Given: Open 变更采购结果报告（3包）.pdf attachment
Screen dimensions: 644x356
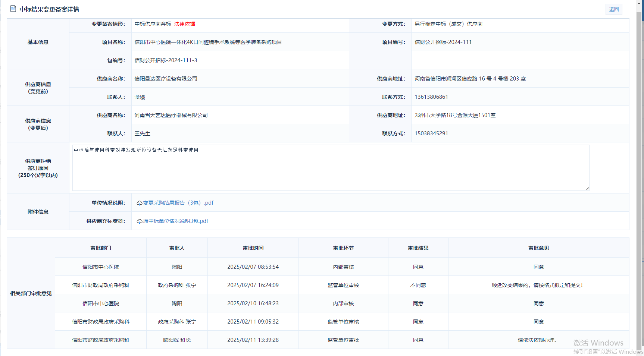Looking at the screenshot, I should pyautogui.click(x=178, y=203).
